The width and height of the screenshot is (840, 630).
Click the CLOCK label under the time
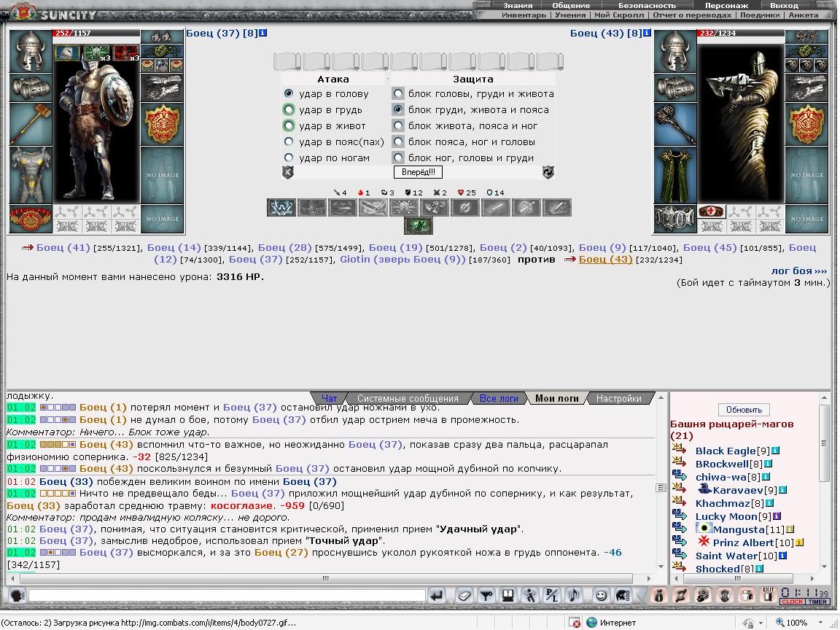click(792, 602)
